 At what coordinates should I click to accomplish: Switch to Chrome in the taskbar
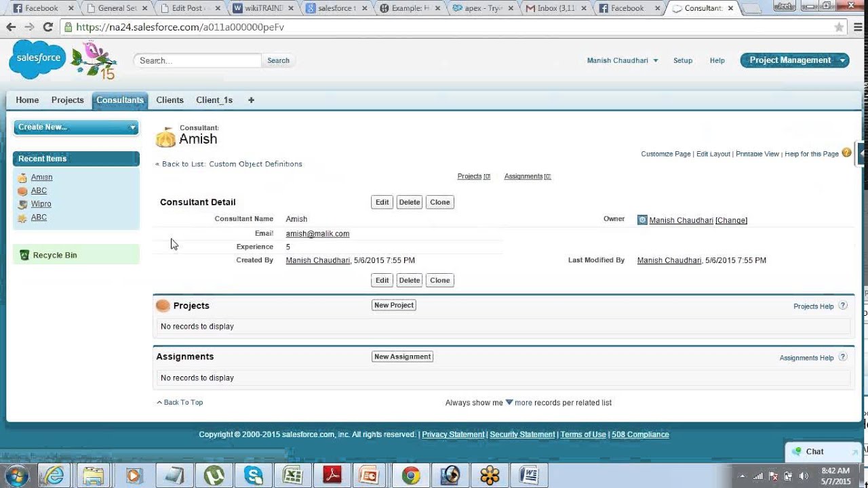pyautogui.click(x=410, y=475)
